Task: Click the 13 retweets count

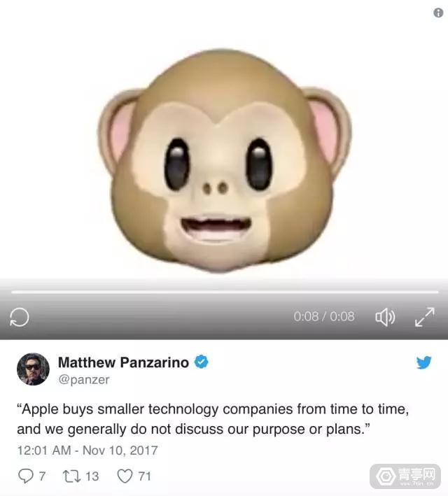Action: click(92, 476)
